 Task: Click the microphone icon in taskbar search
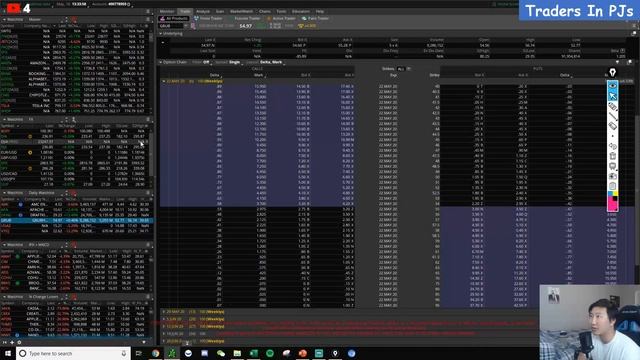pos(124,353)
